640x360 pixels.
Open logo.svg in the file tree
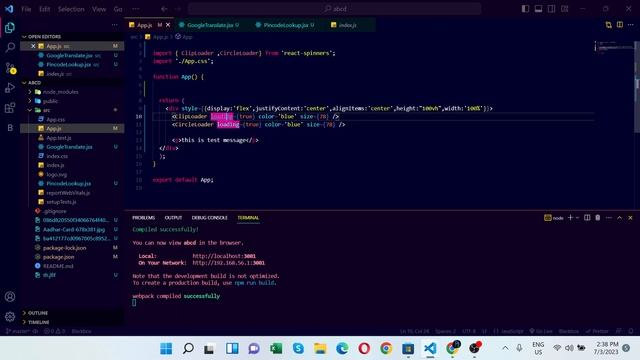[56, 174]
